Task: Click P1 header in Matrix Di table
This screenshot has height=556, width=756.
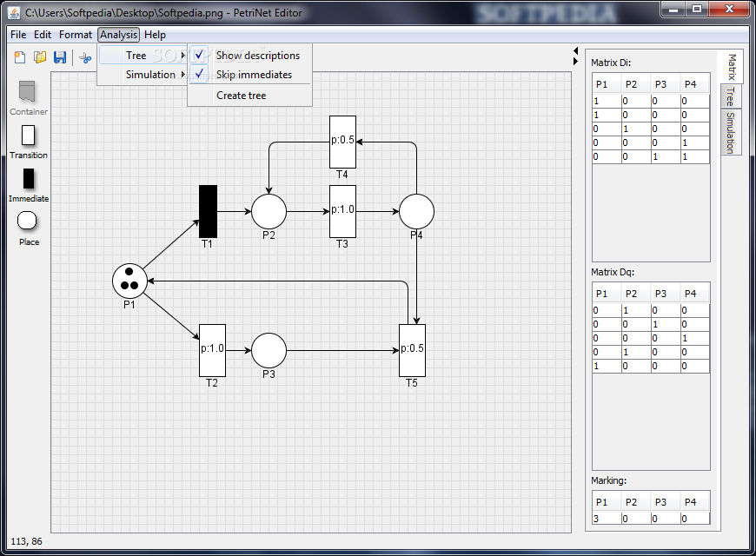Action: [607, 84]
